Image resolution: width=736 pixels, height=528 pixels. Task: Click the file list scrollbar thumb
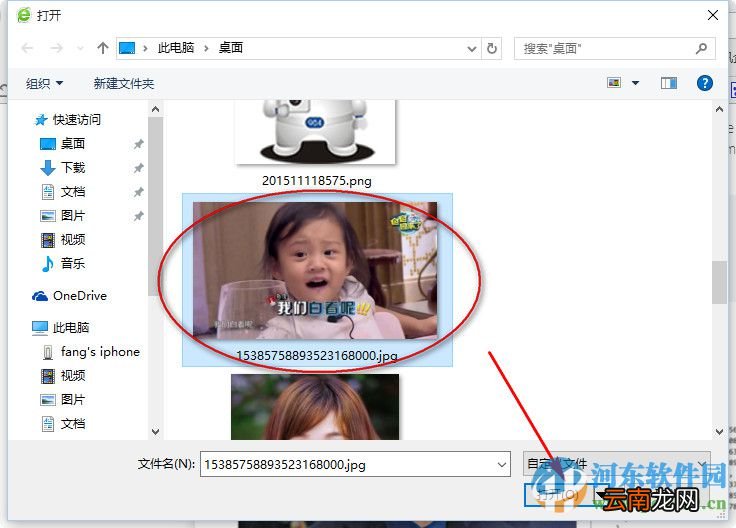coord(719,282)
